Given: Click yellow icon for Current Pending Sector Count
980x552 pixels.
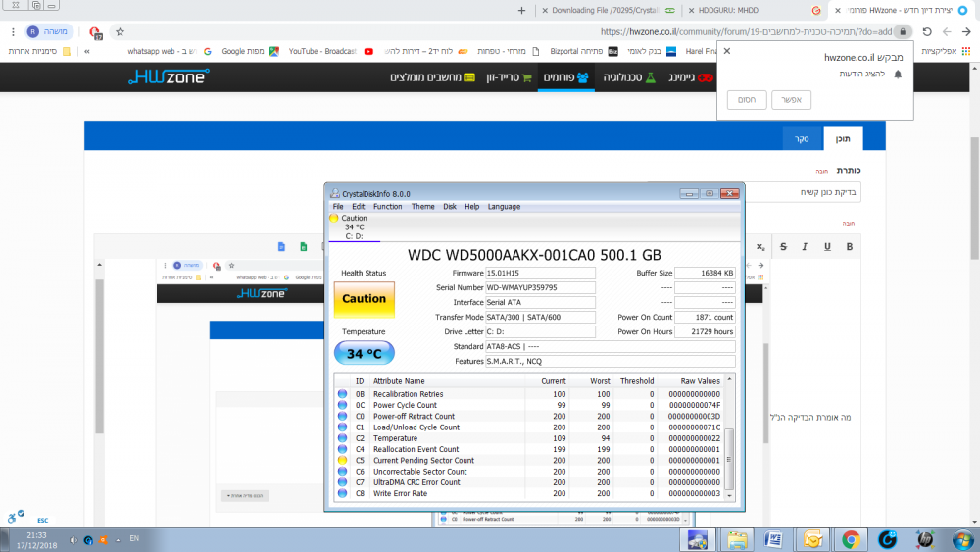Looking at the screenshot, I should pyautogui.click(x=342, y=460).
